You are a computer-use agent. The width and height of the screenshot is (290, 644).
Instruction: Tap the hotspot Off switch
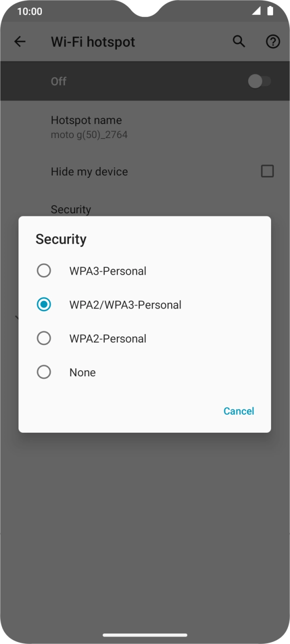(259, 81)
